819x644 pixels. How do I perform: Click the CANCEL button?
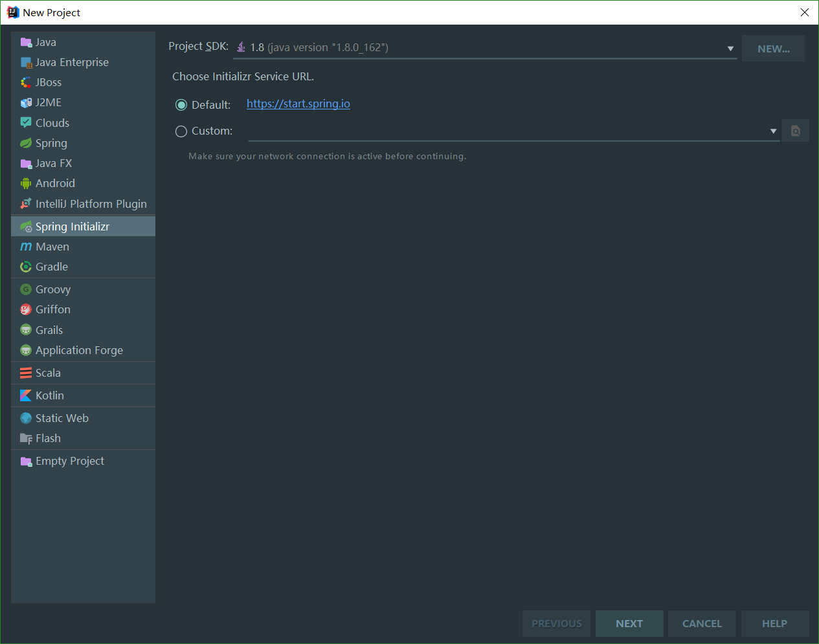point(702,623)
